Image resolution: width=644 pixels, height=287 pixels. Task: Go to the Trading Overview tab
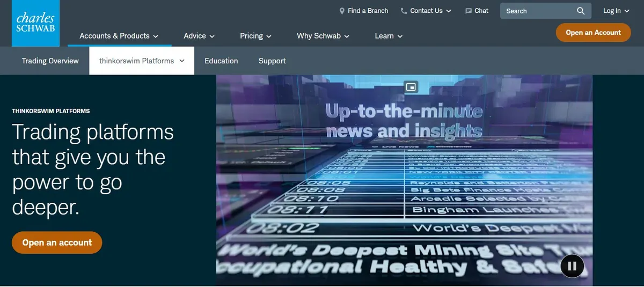[50, 61]
